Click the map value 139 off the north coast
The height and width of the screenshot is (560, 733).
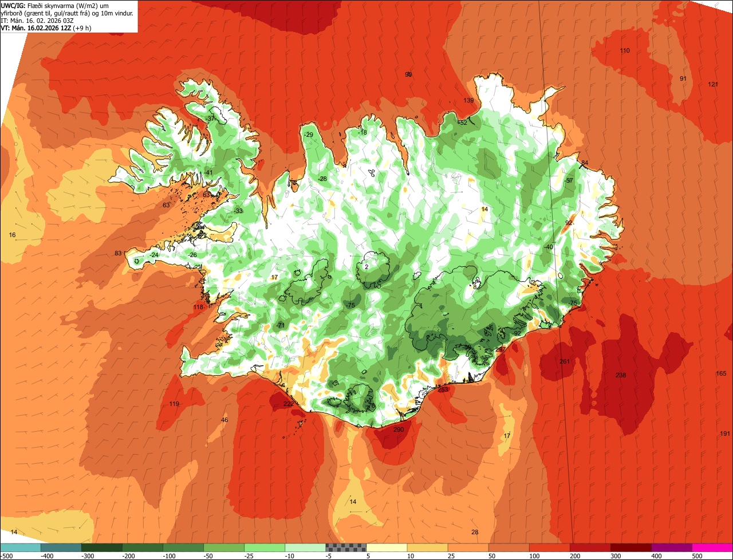468,101
